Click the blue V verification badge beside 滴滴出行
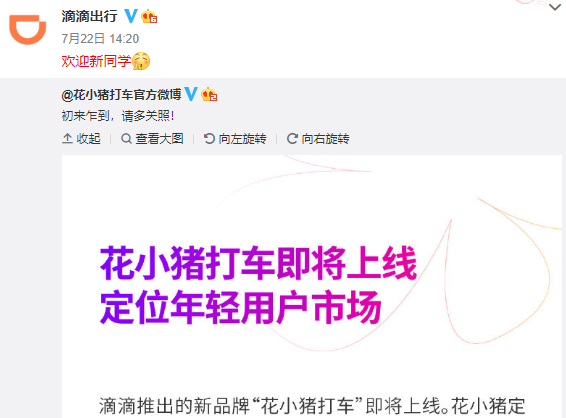The image size is (566, 418). click(131, 16)
